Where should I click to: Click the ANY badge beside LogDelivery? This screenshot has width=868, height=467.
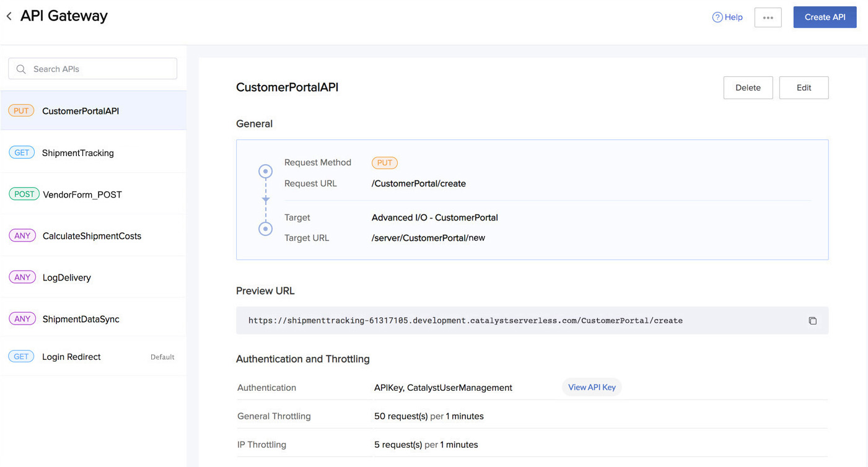(22, 277)
